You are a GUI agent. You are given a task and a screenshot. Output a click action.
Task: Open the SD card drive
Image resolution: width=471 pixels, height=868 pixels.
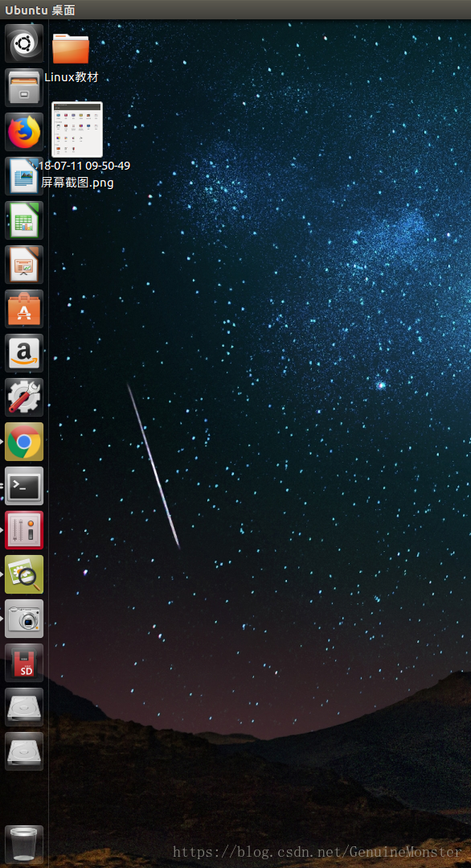(x=24, y=663)
